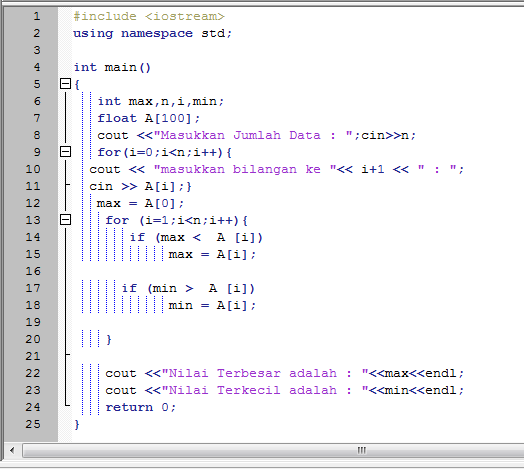Collapse the for loop fold at line 13
The width and height of the screenshot is (524, 469).
pos(66,220)
